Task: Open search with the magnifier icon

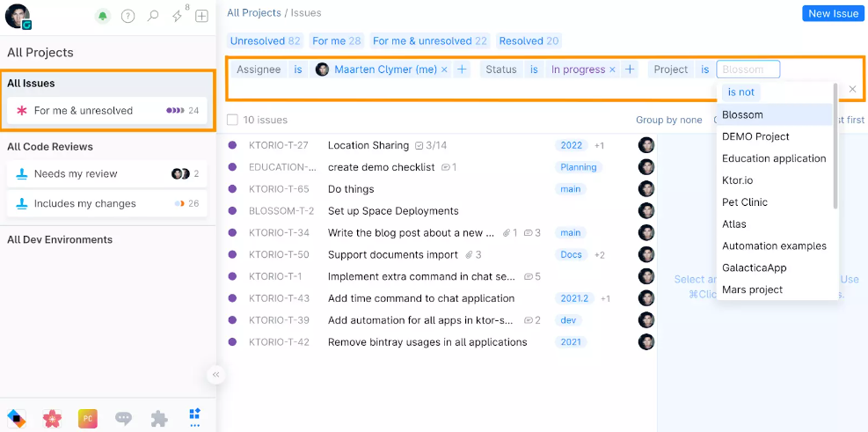Action: (153, 16)
